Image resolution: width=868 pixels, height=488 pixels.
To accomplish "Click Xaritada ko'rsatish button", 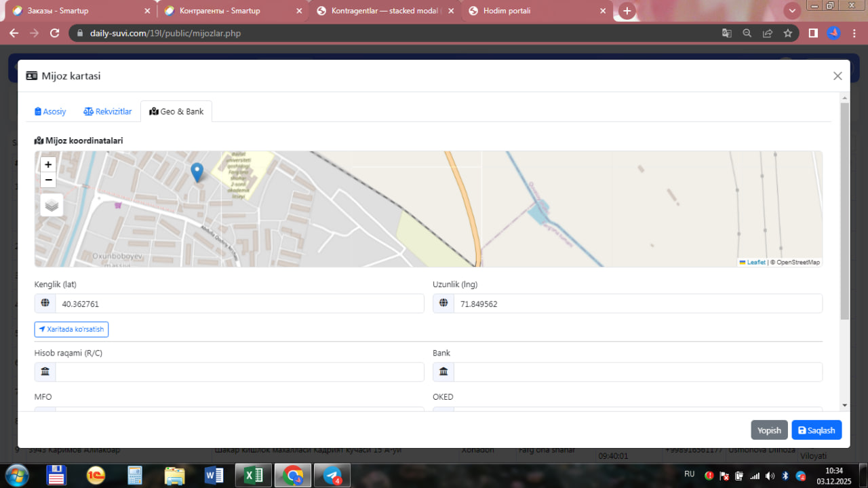I will coord(71,329).
